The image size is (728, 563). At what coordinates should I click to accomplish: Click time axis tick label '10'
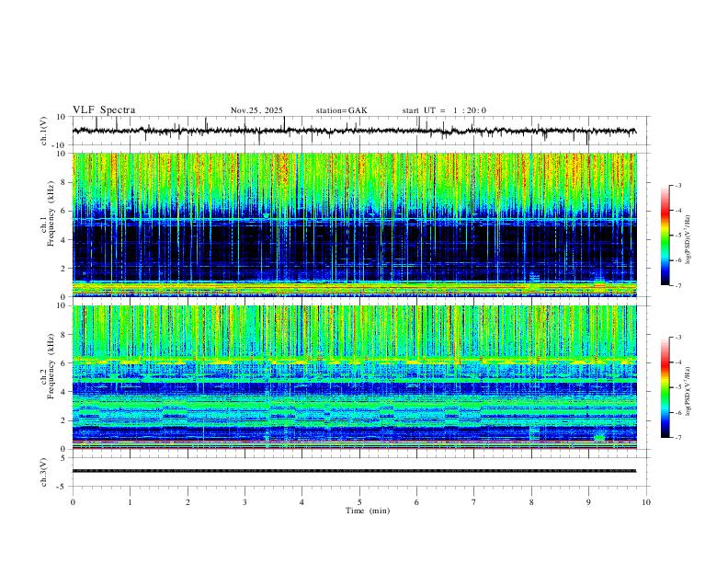click(646, 502)
